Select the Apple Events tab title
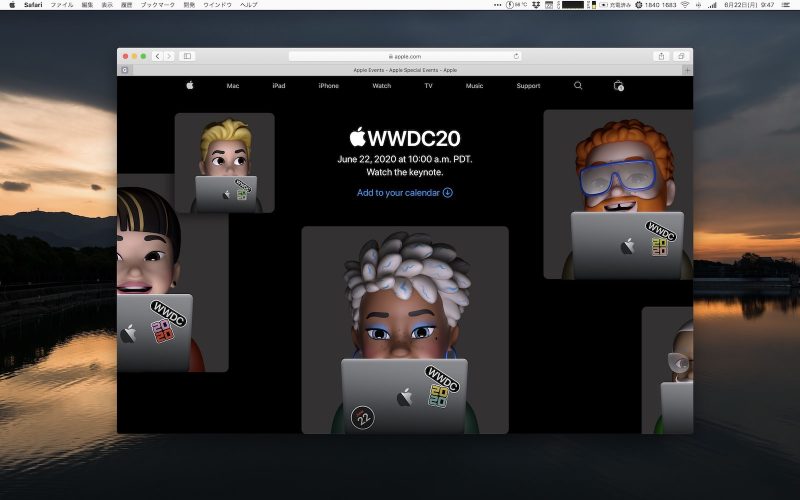 tap(405, 70)
